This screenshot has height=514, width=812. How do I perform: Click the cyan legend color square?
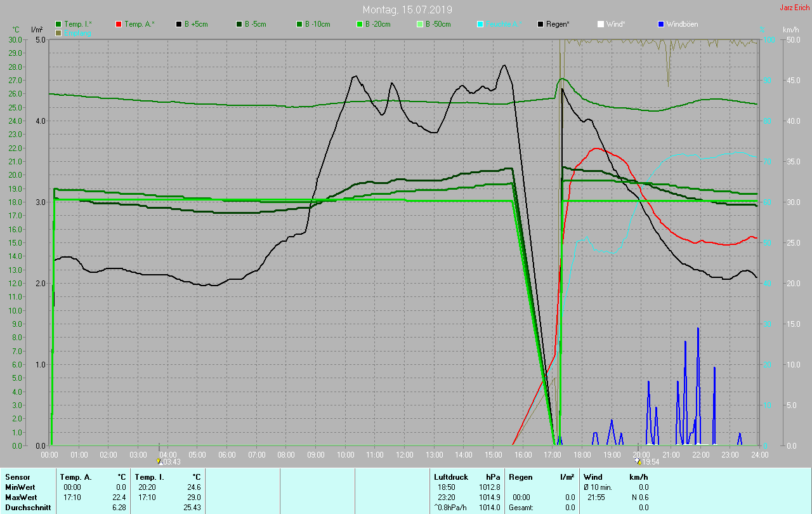(480, 24)
